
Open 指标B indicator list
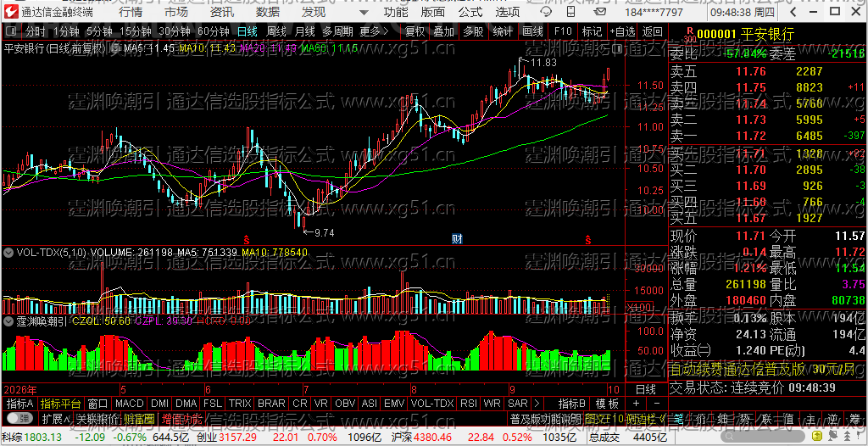(571, 404)
